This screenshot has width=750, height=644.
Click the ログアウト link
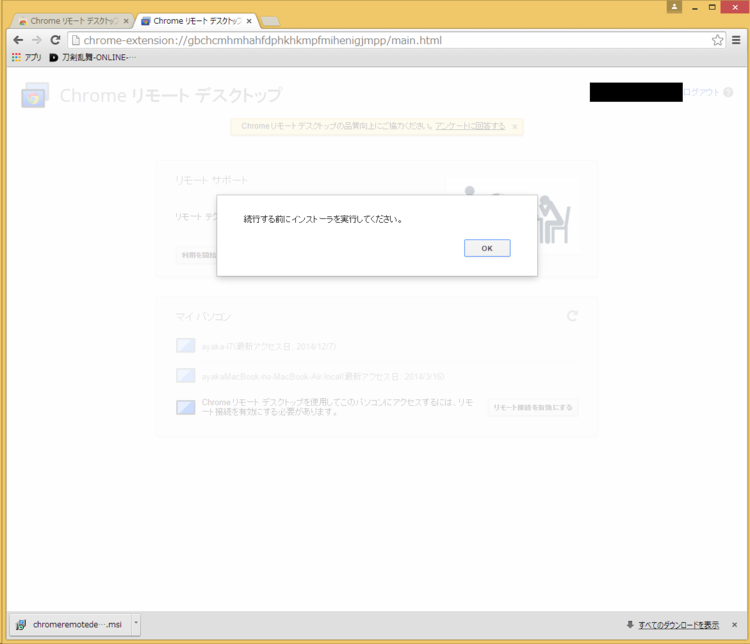click(701, 92)
